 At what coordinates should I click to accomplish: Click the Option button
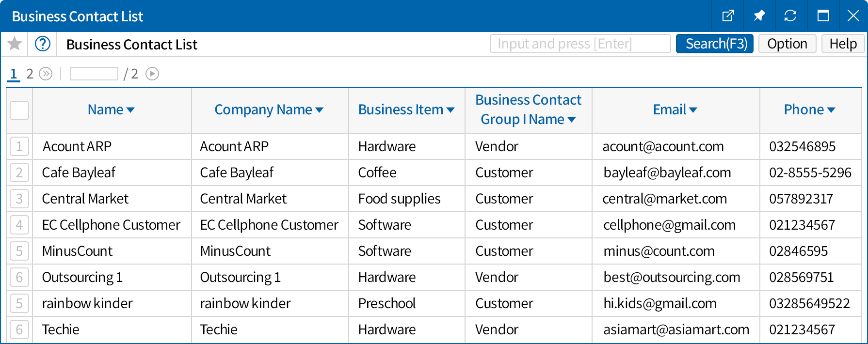[787, 44]
